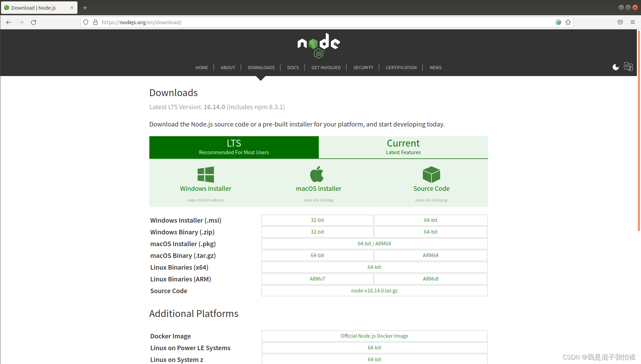This screenshot has width=641, height=364.
Task: Download macOS Binary ARM64 tarball
Action: click(x=431, y=255)
